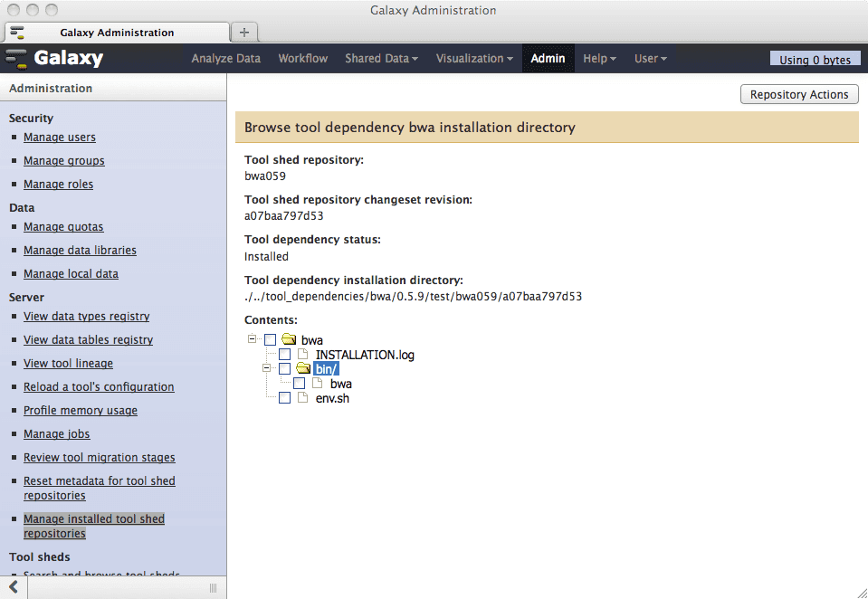The width and height of the screenshot is (868, 599).
Task: Open the Visualization dropdown menu
Action: [x=474, y=59]
